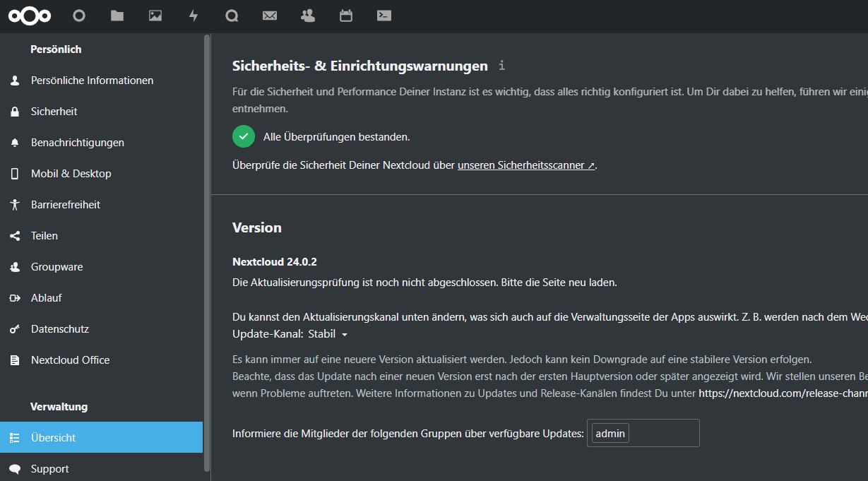The image size is (868, 481).
Task: Open the terminal app icon
Action: [x=384, y=16]
